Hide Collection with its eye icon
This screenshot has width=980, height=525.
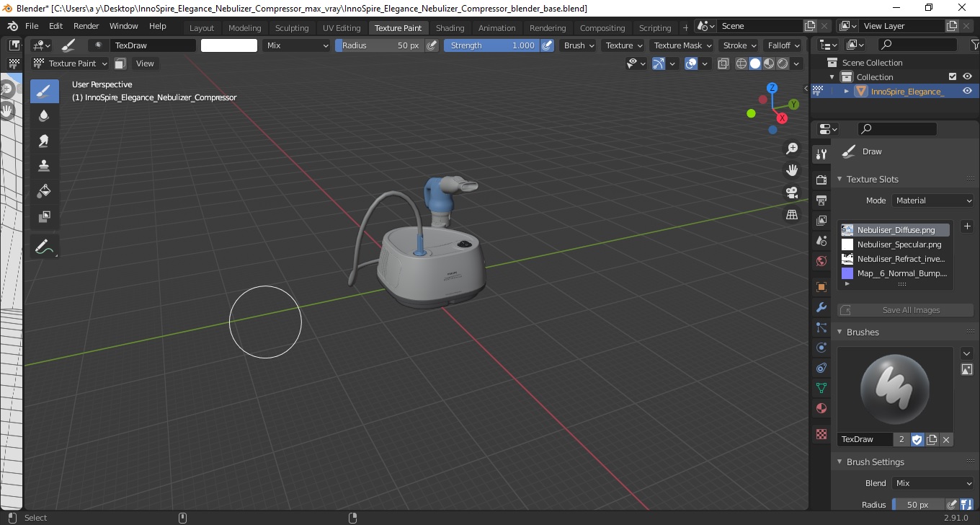(967, 77)
